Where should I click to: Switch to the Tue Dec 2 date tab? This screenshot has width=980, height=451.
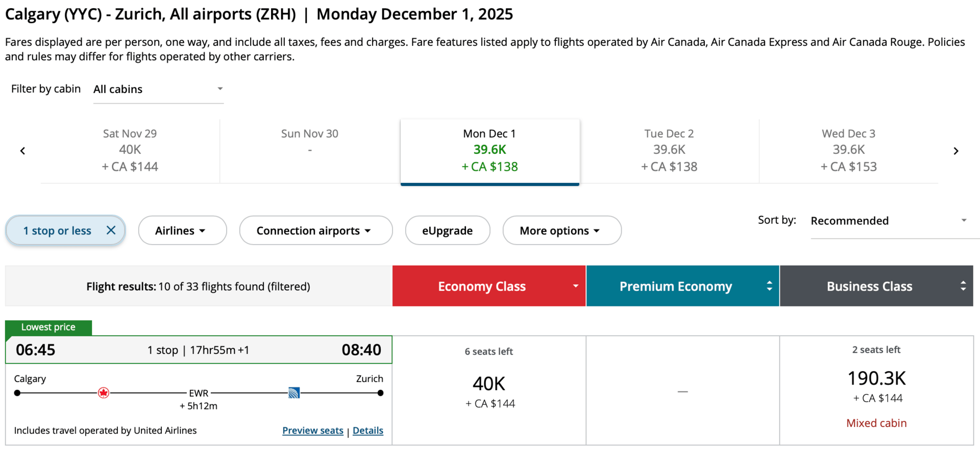(669, 150)
